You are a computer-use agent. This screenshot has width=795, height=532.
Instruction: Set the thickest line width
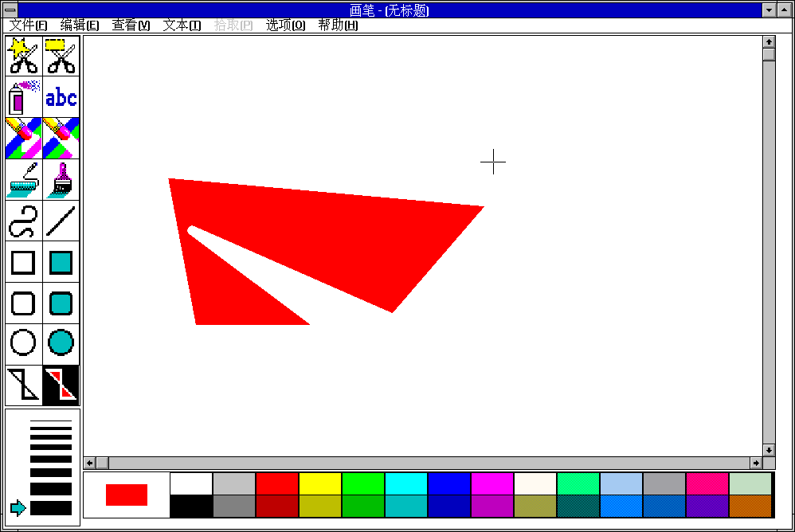click(51, 507)
